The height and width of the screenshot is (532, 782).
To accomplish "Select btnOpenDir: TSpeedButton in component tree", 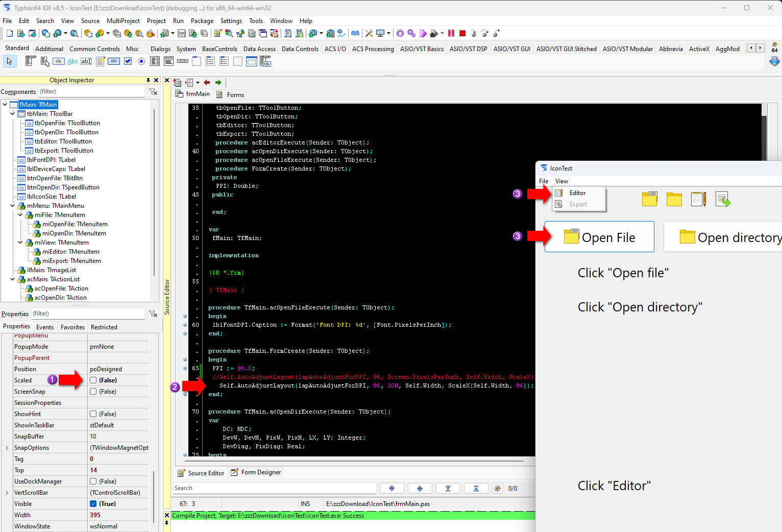I will [63, 187].
